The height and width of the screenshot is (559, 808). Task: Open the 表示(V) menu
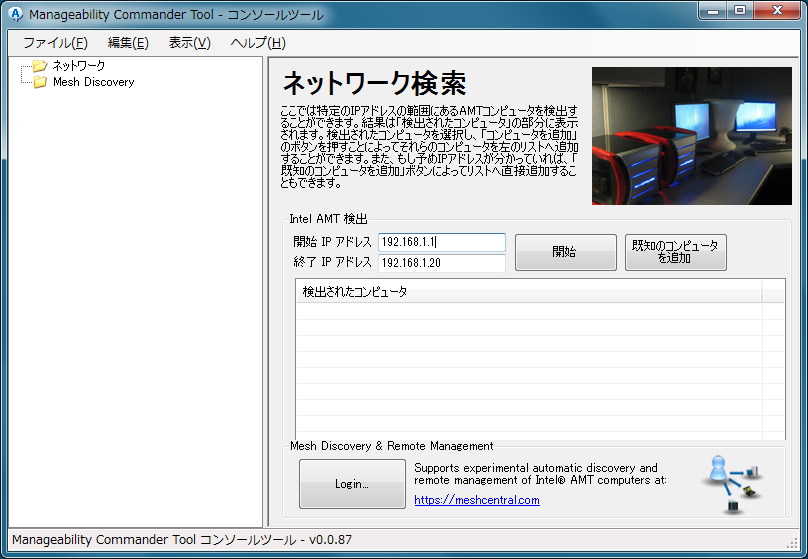coord(190,43)
